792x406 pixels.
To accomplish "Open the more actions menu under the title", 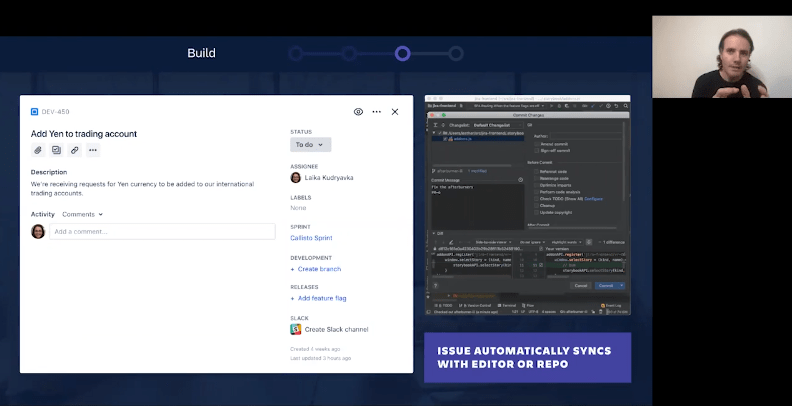I will point(93,150).
